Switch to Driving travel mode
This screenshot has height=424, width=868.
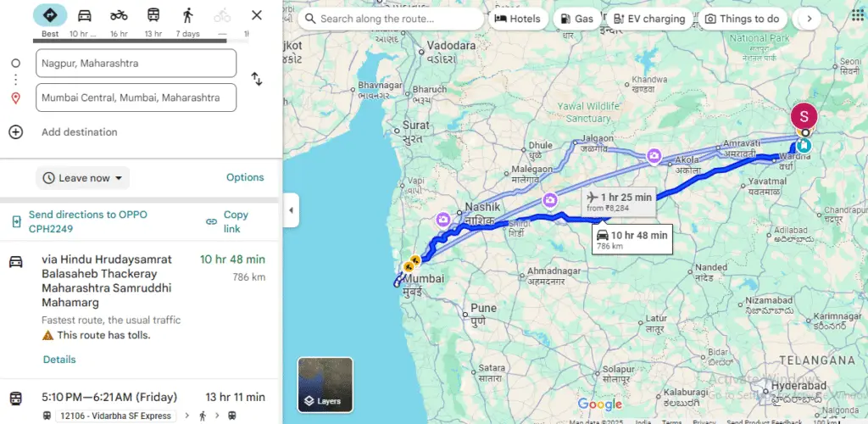(84, 15)
